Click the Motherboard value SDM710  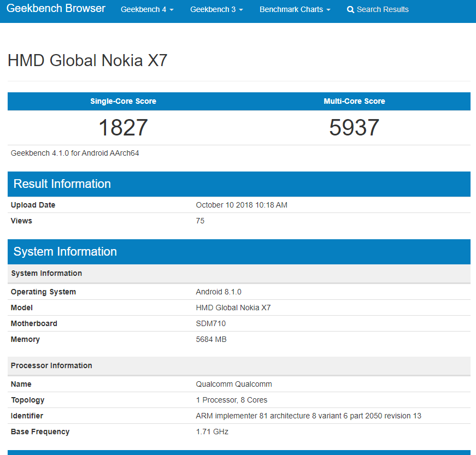tap(211, 324)
